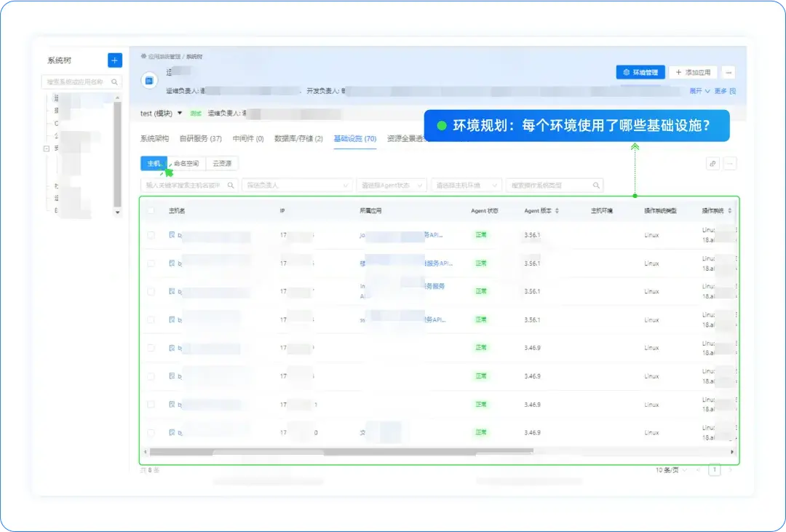Collapse the expanded node in 系统树
The height and width of the screenshot is (532, 786).
click(x=46, y=148)
